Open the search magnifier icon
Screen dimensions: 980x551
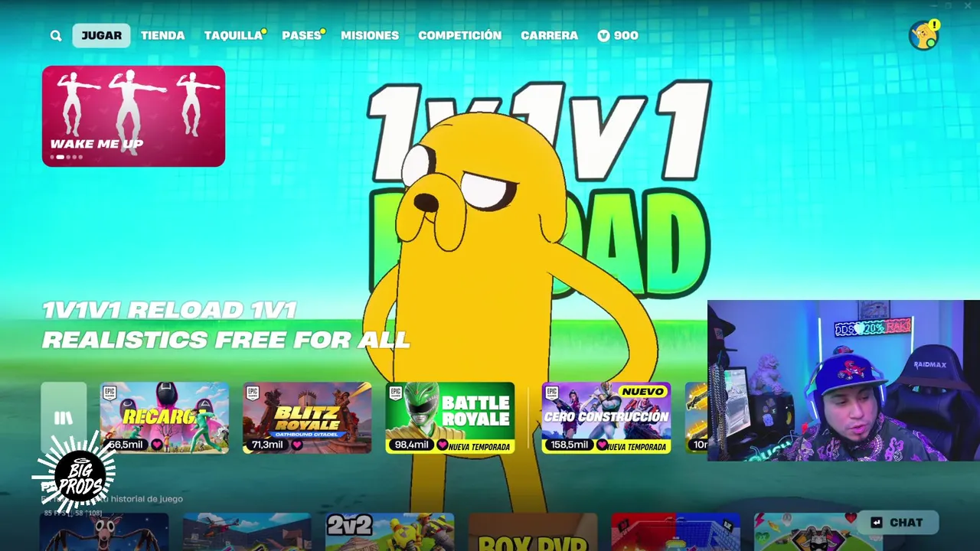(56, 36)
